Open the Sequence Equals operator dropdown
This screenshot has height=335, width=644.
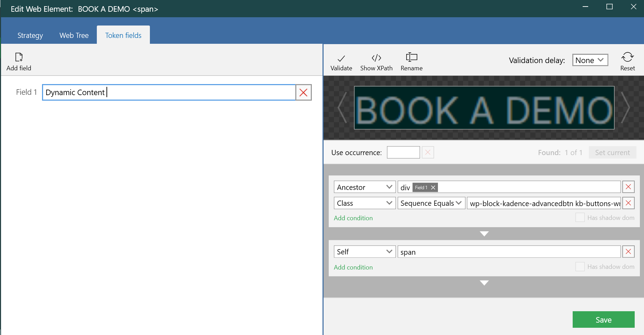pyautogui.click(x=431, y=203)
